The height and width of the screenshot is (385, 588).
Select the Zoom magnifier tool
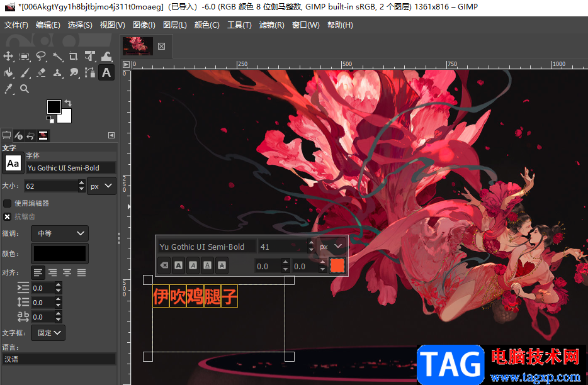[25, 89]
